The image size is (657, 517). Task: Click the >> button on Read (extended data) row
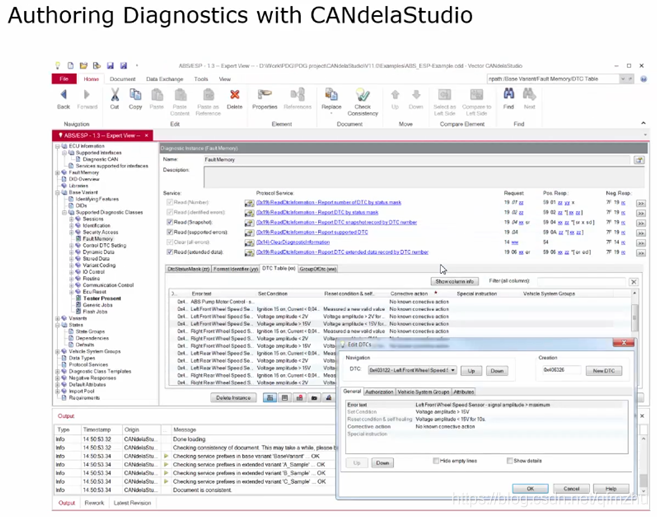click(641, 253)
